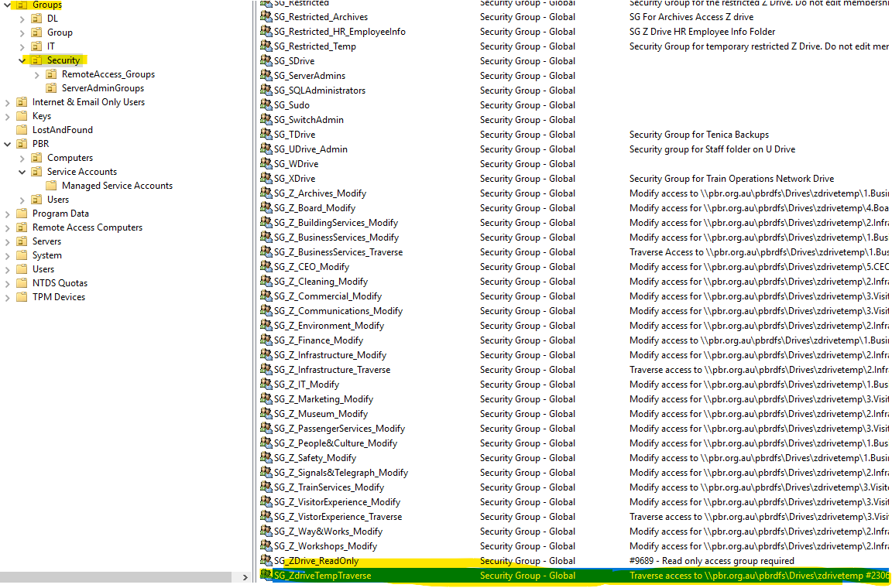This screenshot has width=892, height=588.
Task: Select the ServerAdminGroups tree item
Action: point(102,88)
